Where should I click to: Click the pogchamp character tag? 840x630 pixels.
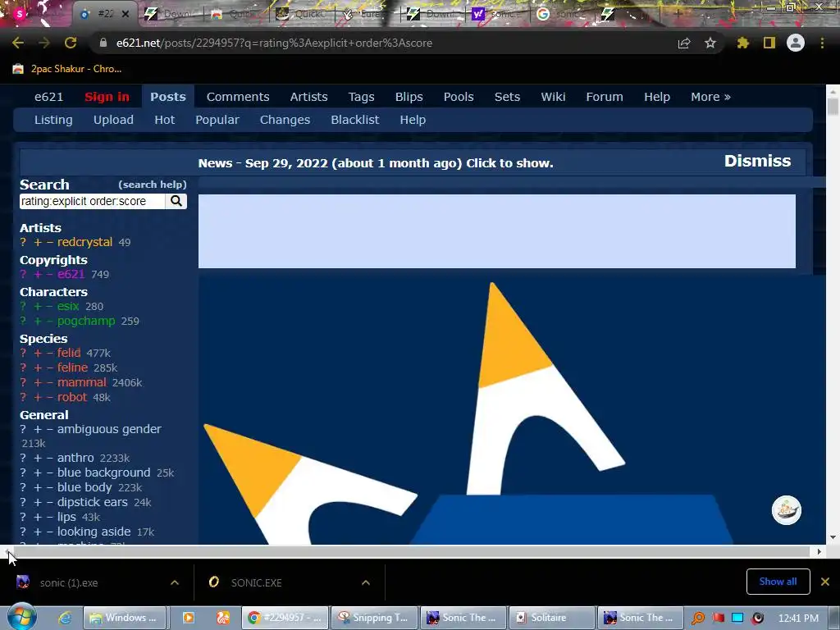click(x=85, y=321)
